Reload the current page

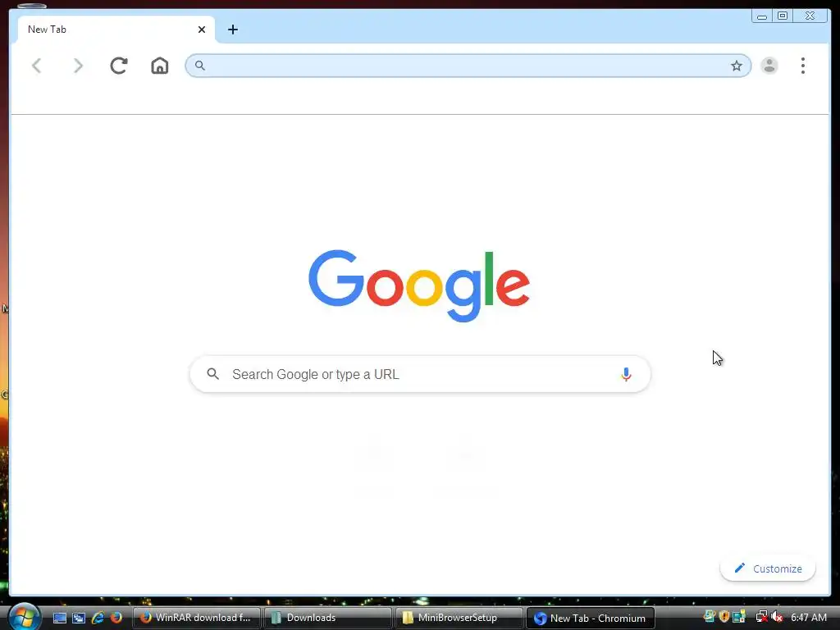(x=118, y=66)
